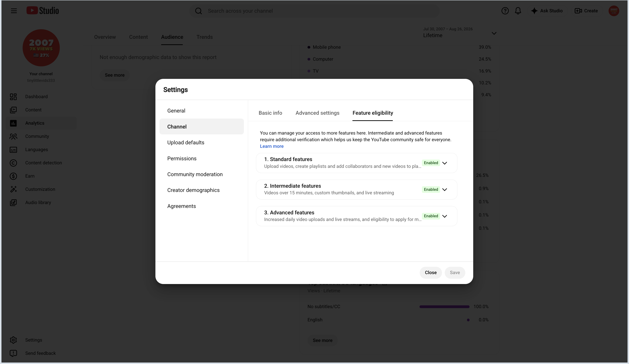
Task: Switch to the Overview analytics tab
Action: pyautogui.click(x=105, y=37)
